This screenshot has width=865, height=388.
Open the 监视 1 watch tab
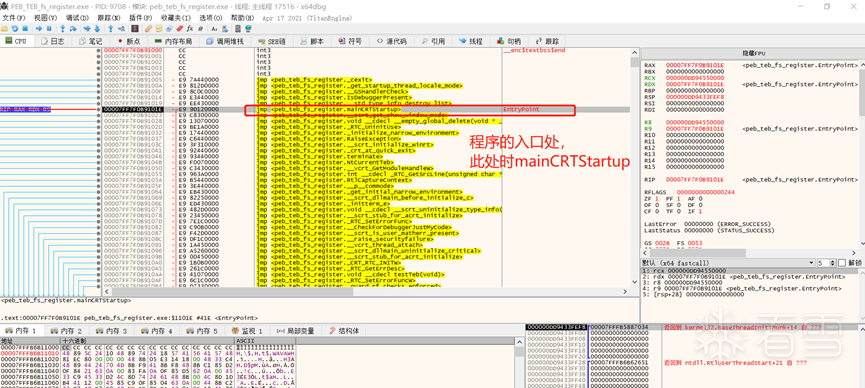pos(248,331)
